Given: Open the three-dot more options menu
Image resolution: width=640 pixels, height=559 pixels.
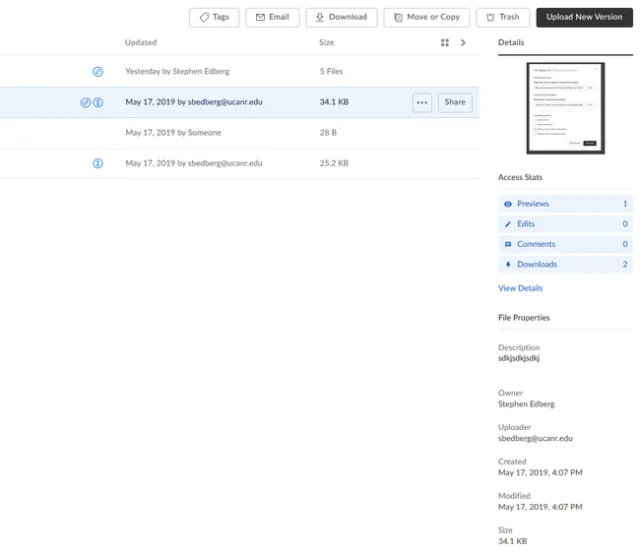Looking at the screenshot, I should pos(422,102).
